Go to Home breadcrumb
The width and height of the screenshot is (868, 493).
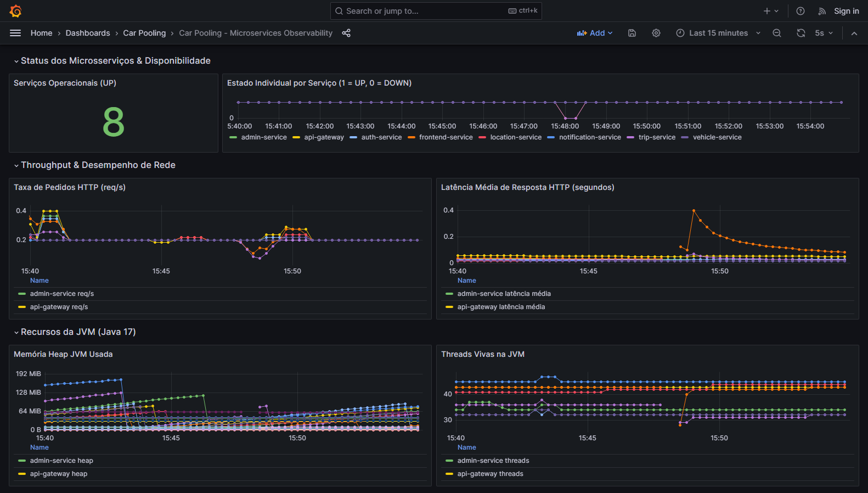42,33
